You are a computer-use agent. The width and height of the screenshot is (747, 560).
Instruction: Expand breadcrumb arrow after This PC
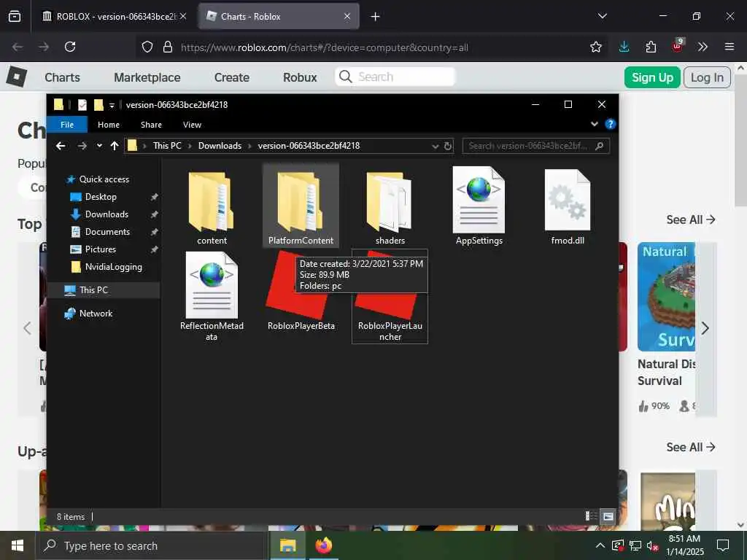click(x=190, y=146)
